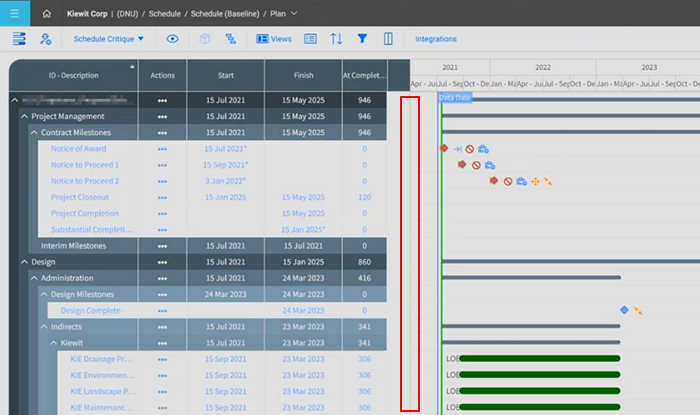The height and width of the screenshot is (415, 700).
Task: Select the Substantial Completi... activity
Action: [x=92, y=229]
